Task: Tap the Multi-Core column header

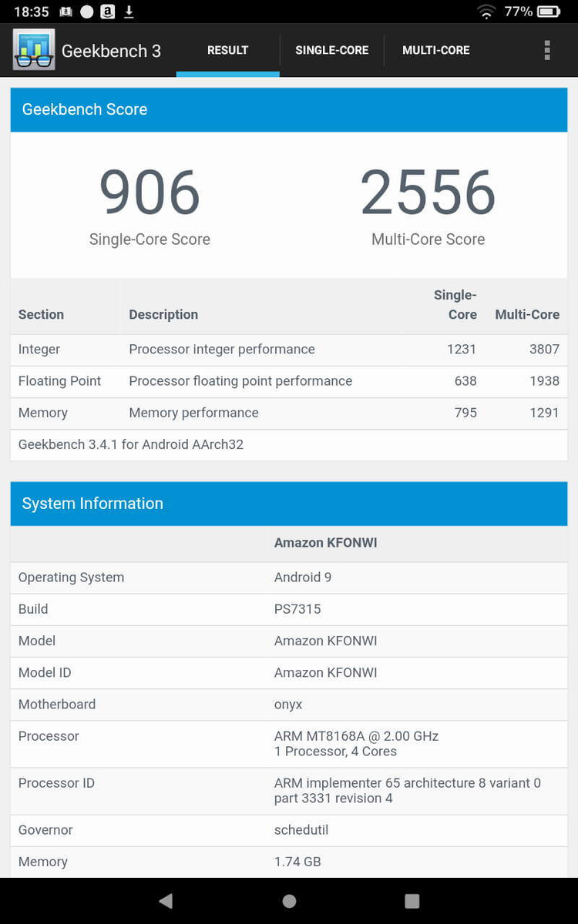Action: point(527,314)
